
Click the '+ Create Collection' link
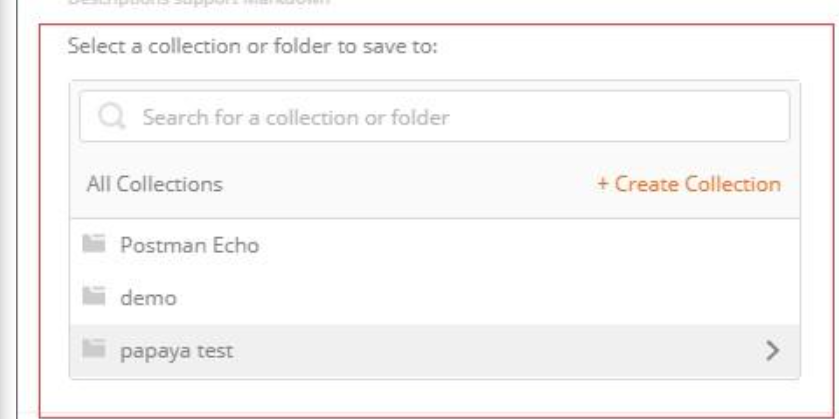pos(688,184)
